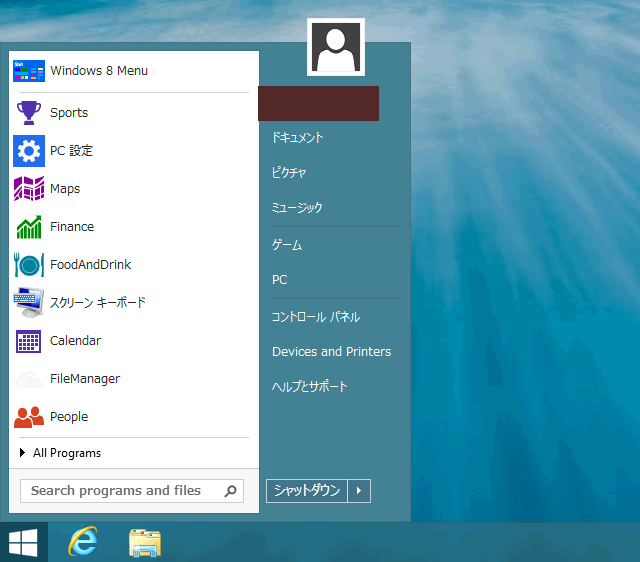Viewport: 640px width, 562px height.
Task: Click the FoodAndDrink label
Action: tap(91, 265)
